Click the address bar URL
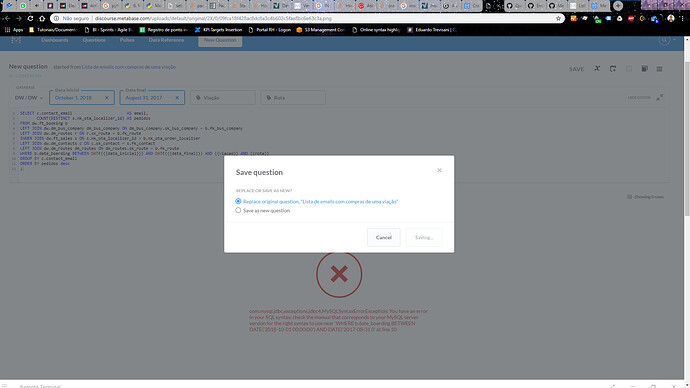 (213, 18)
